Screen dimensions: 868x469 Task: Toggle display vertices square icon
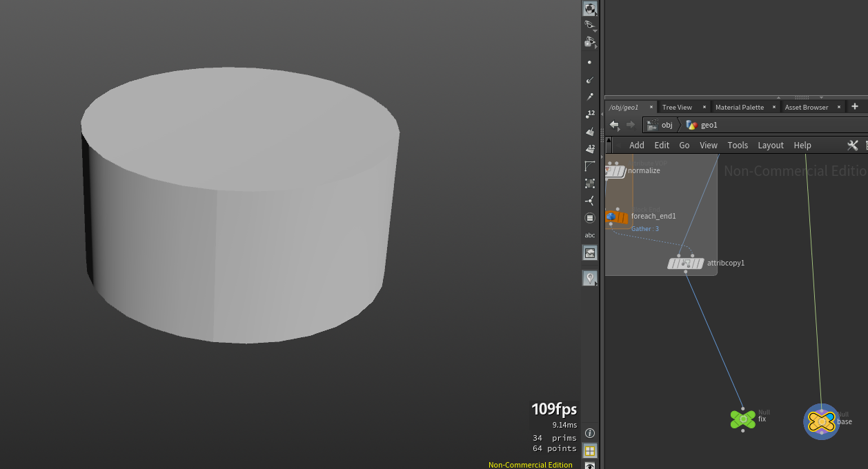coord(589,183)
